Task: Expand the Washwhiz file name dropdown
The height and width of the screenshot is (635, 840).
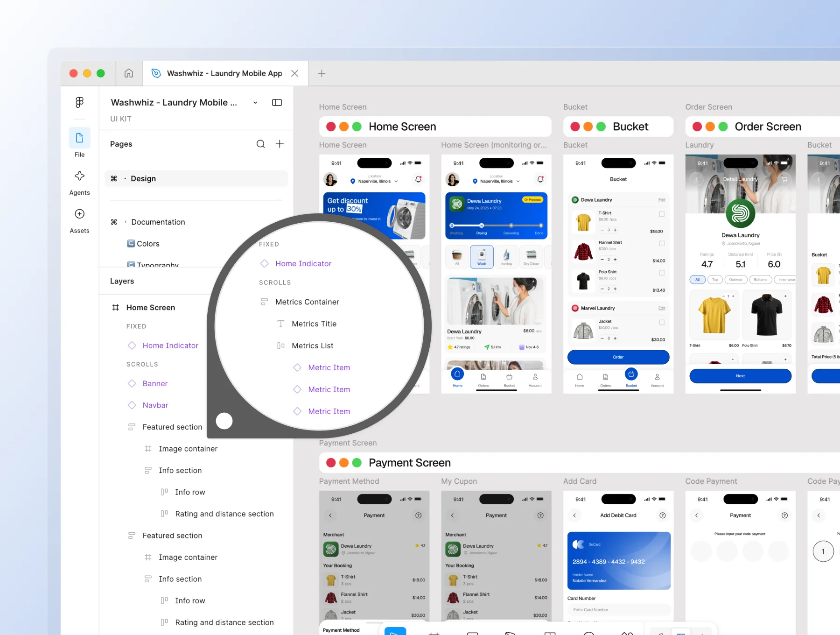Action: 255,103
